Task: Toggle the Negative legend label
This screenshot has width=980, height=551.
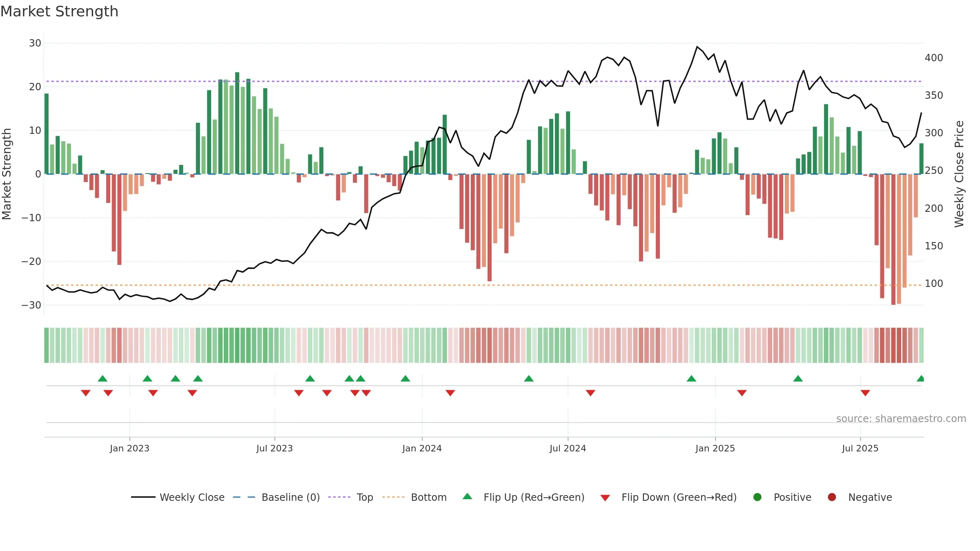Action: [870, 498]
